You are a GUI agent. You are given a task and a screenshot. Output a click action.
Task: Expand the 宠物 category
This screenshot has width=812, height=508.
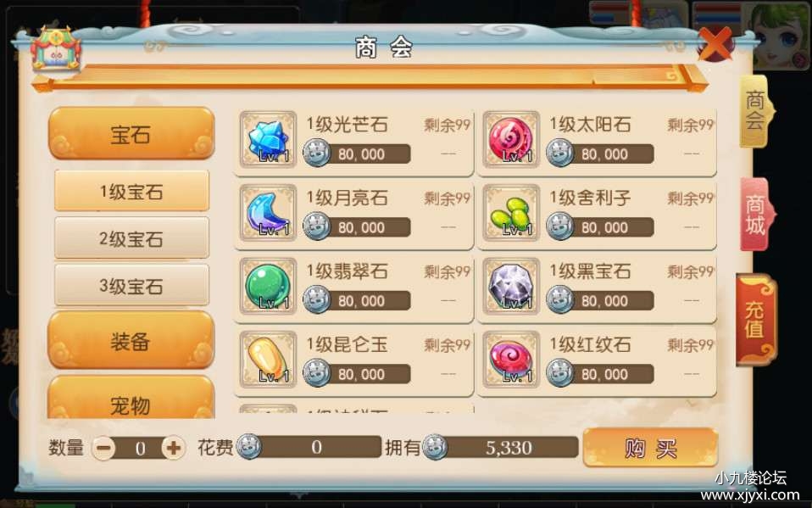click(131, 398)
